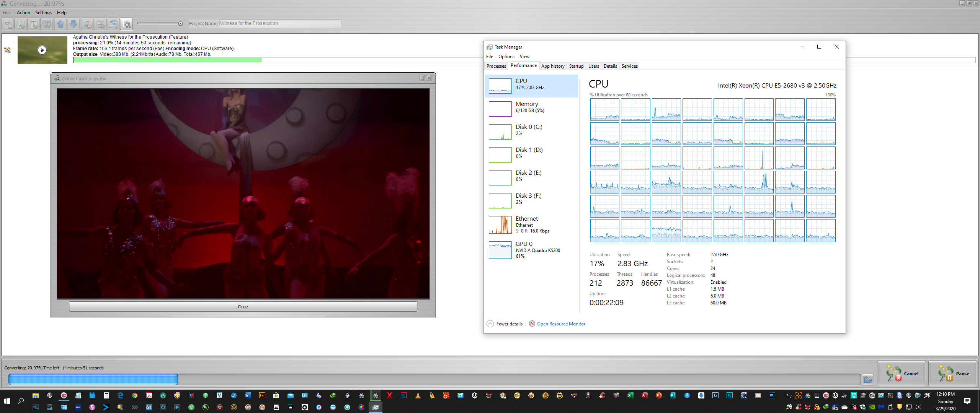Select Disk 1 (D:) performance item
Image resolution: width=980 pixels, height=413 pixels.
(x=531, y=154)
